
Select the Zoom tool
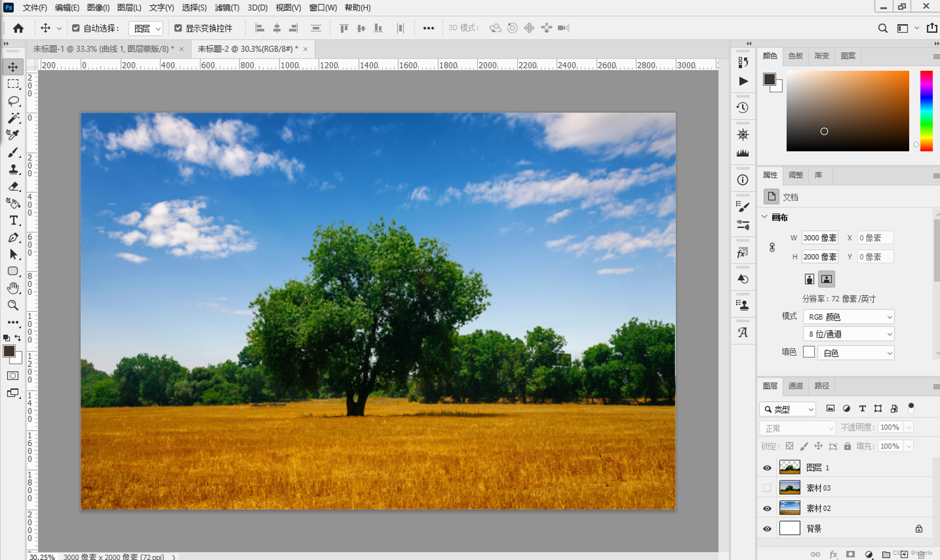tap(13, 305)
